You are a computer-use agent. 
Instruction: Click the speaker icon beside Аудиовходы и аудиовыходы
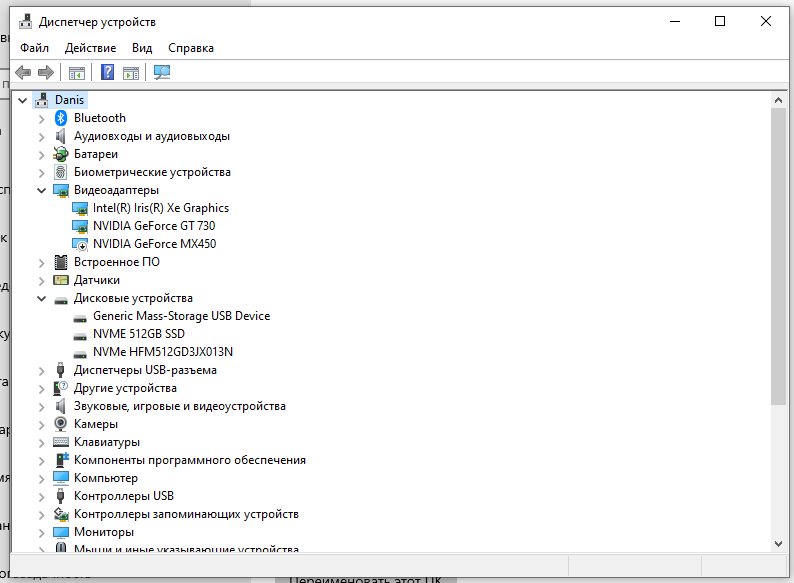pos(61,136)
